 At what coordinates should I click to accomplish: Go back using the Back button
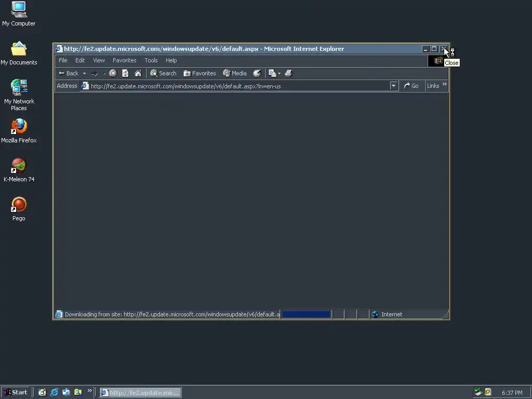[x=69, y=73]
